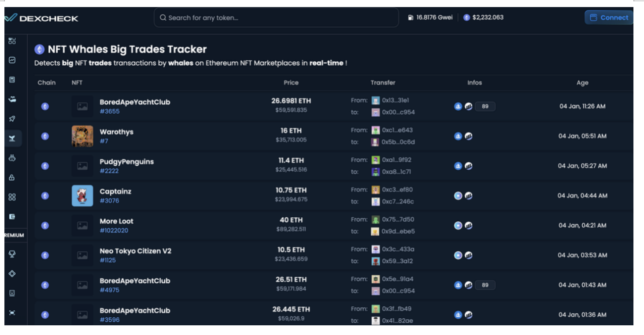
Task: Click the 40 ETH price value
Action: tap(291, 220)
